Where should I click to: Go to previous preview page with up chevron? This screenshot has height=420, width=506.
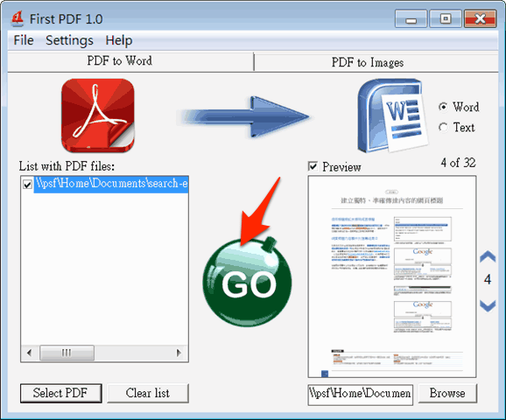(488, 256)
